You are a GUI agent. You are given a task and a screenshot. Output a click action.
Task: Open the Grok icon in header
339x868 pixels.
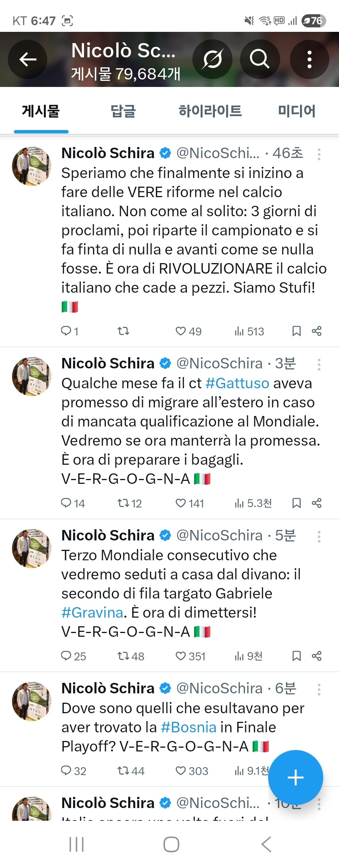pyautogui.click(x=212, y=59)
